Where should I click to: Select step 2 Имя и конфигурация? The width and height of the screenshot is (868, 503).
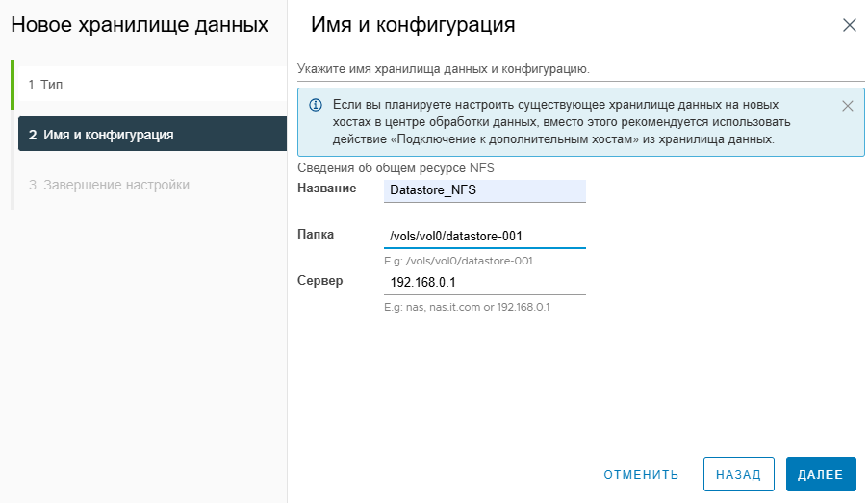click(x=152, y=134)
